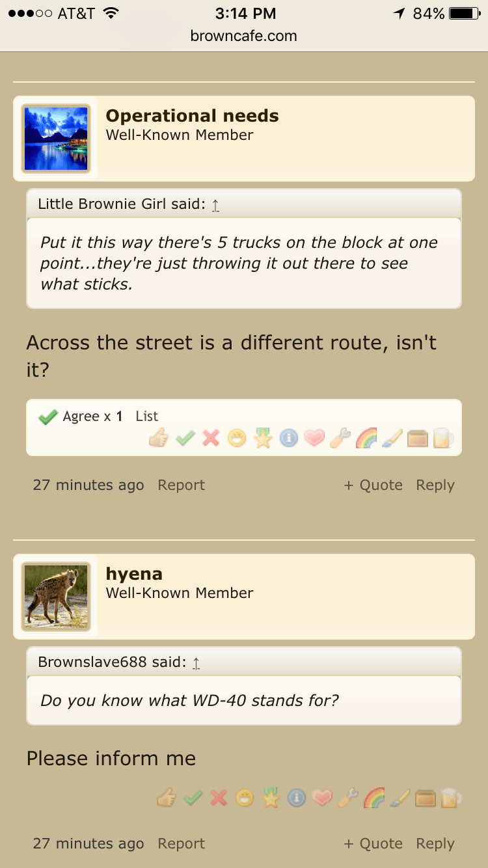Viewport: 488px width, 868px height.
Task: Click the wrench icon on hyena's post
Action: (348, 797)
